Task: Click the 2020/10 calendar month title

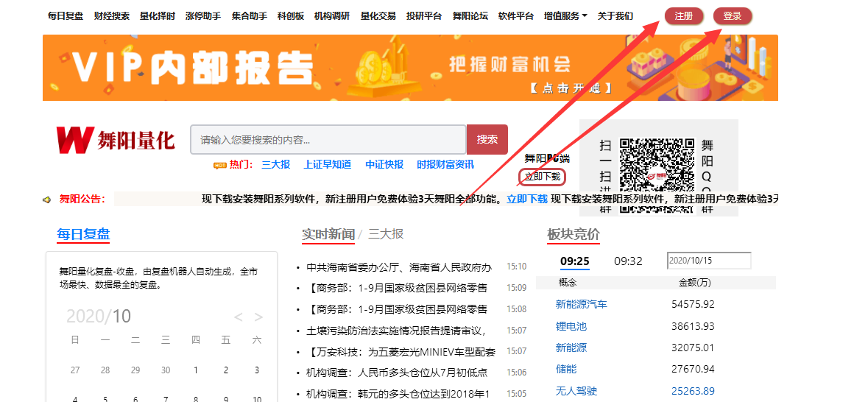Action: click(99, 316)
